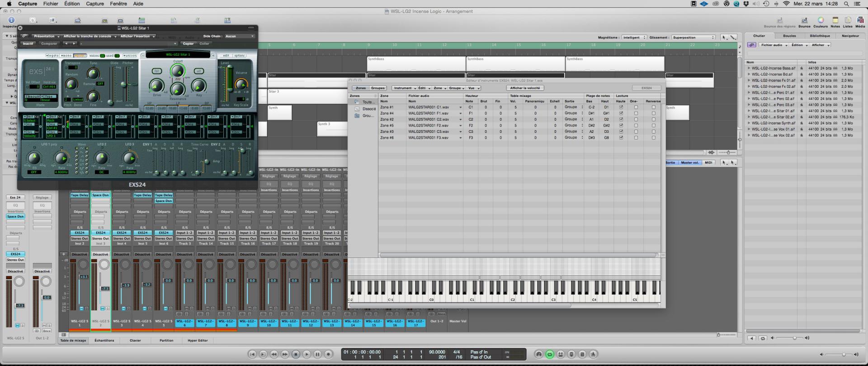Screen dimensions: 868x366
Task: Open the Magnétisme Intelligent dropdown
Action: pyautogui.click(x=634, y=38)
